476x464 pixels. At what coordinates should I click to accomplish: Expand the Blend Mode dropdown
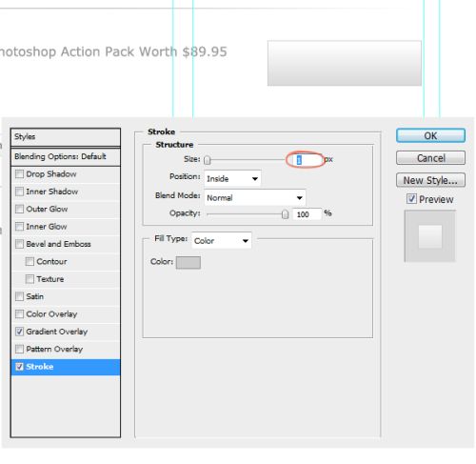click(x=255, y=197)
